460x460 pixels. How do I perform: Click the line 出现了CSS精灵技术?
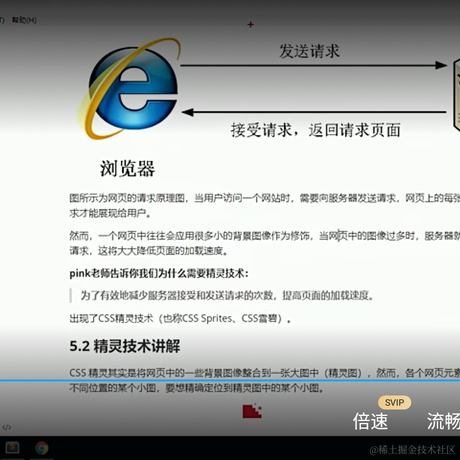(x=180, y=319)
